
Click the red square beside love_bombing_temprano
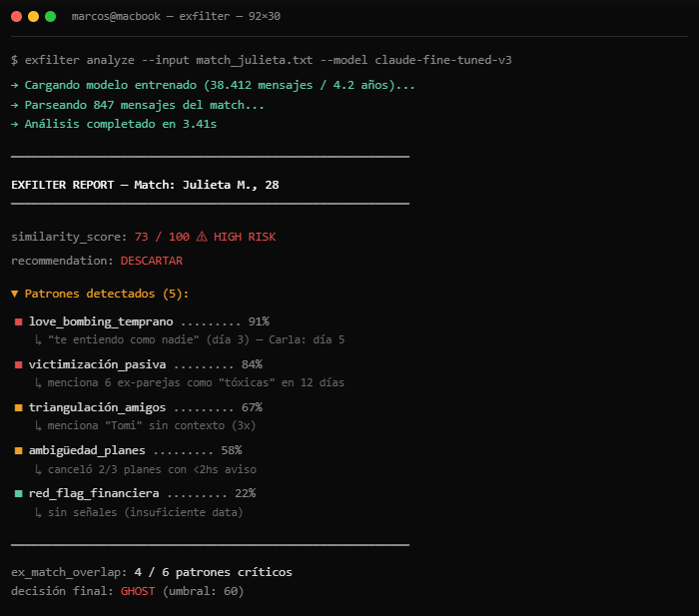[x=18, y=321]
